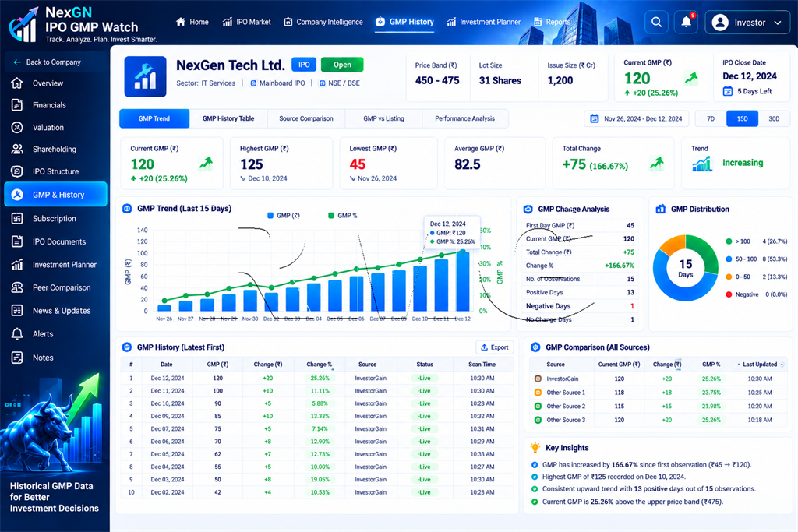
Task: Select the 7D time range
Action: (x=711, y=118)
